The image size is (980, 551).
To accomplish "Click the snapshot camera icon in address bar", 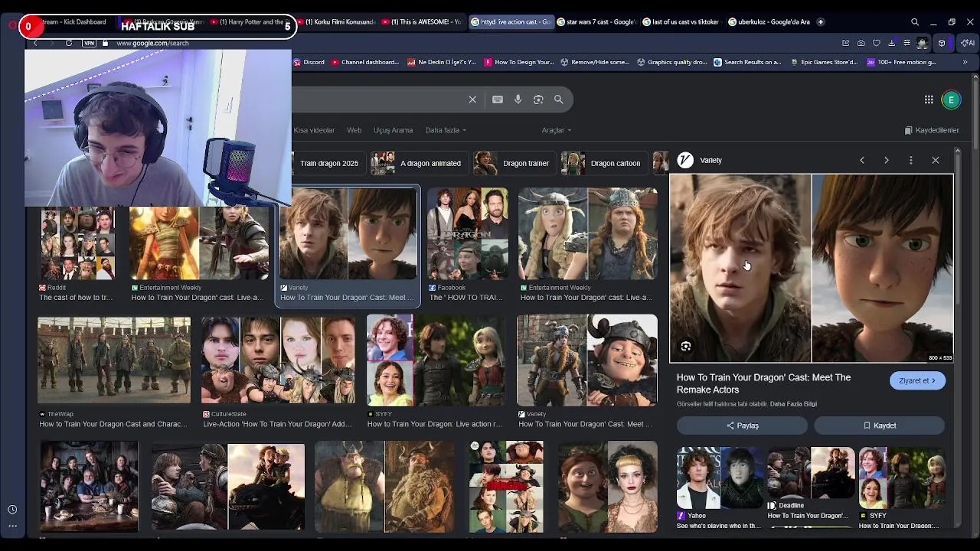I will [x=861, y=43].
